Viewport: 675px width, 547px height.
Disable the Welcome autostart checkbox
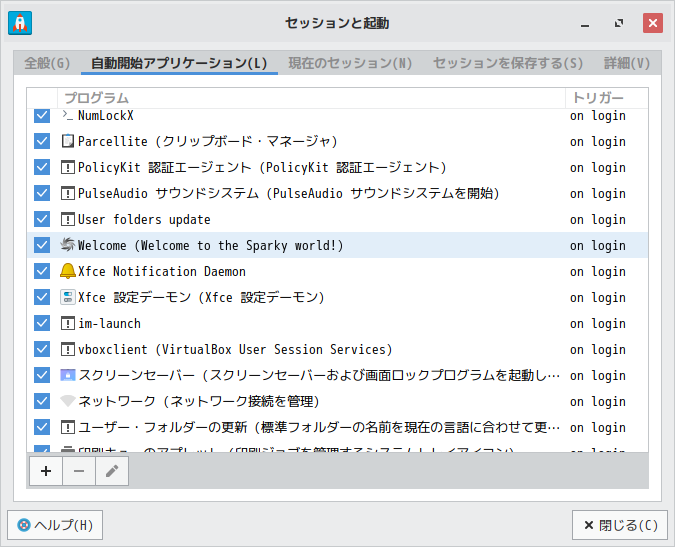[42, 245]
